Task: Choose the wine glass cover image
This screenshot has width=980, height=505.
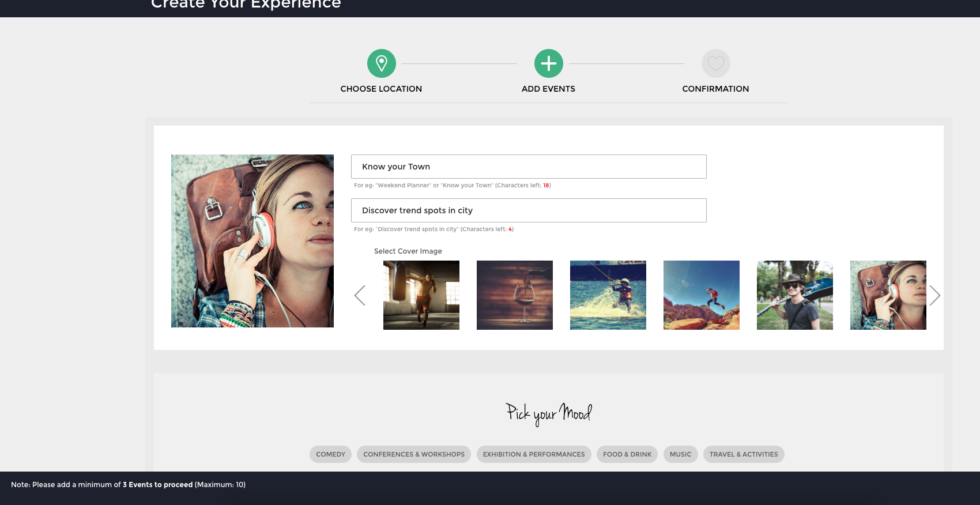Action: (x=515, y=295)
